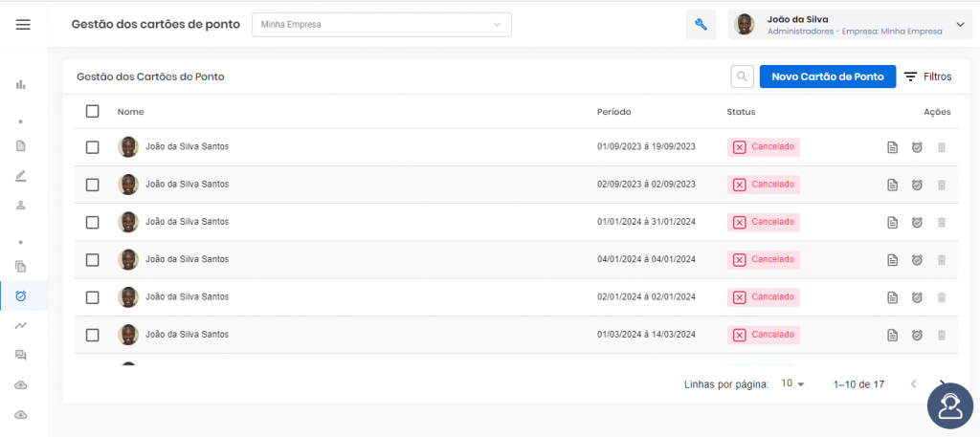This screenshot has height=437, width=980.
Task: Open the chat messages sidebar icon
Action: [21, 355]
